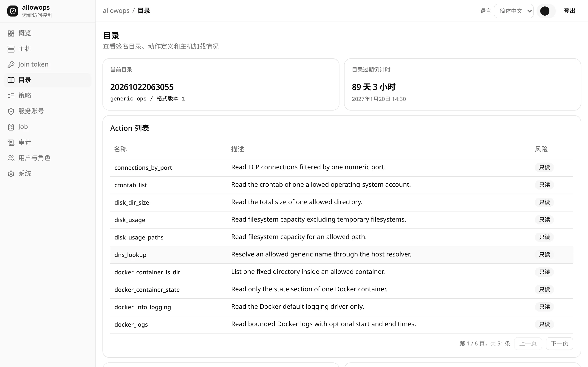
Task: Open the 策略 checklist icon
Action: [11, 96]
